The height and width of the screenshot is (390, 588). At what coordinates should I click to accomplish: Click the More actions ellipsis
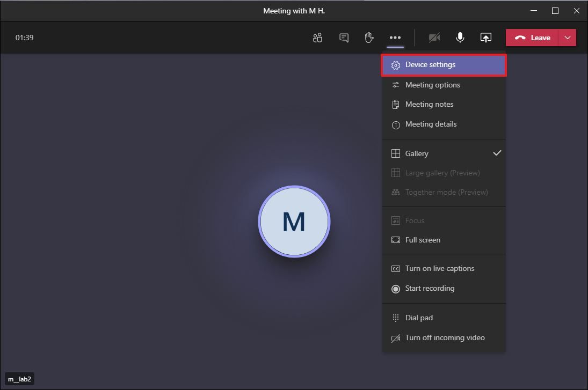tap(395, 38)
